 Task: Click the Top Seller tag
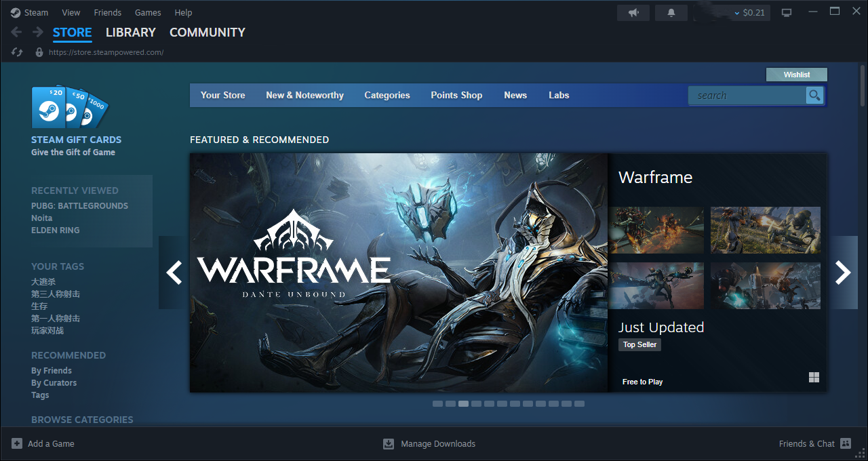639,344
